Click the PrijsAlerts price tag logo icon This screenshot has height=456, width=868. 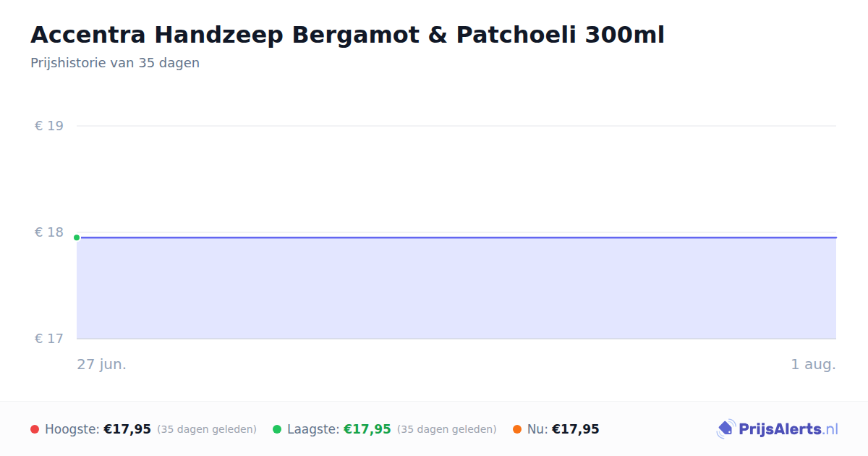coord(726,429)
